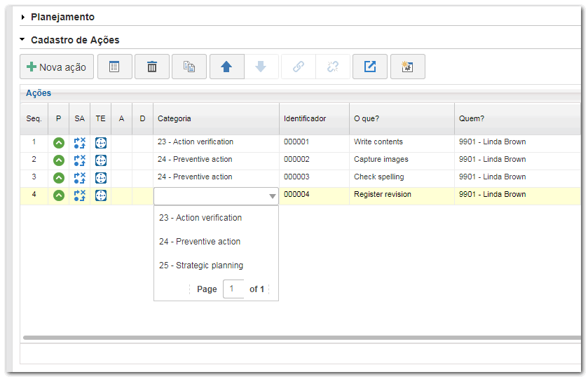Click the SA status icon in row 3
Image resolution: width=588 pixels, height=379 pixels.
tap(79, 178)
